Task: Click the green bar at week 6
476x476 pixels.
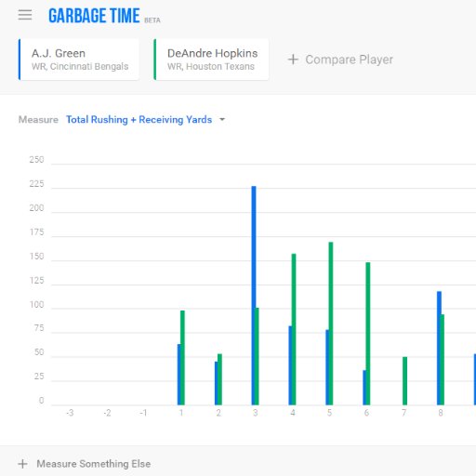Action: point(368,334)
